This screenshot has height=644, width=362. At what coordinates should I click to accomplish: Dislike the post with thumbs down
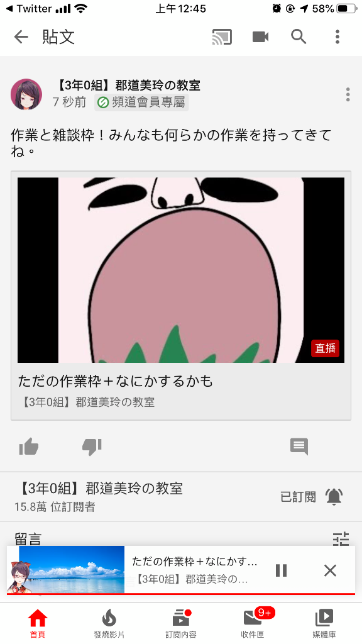point(92,447)
